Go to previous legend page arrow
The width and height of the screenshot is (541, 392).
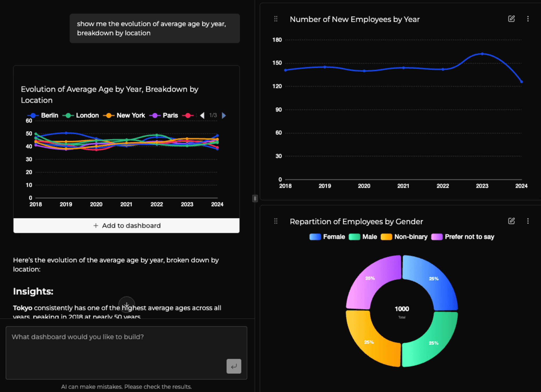pos(202,115)
